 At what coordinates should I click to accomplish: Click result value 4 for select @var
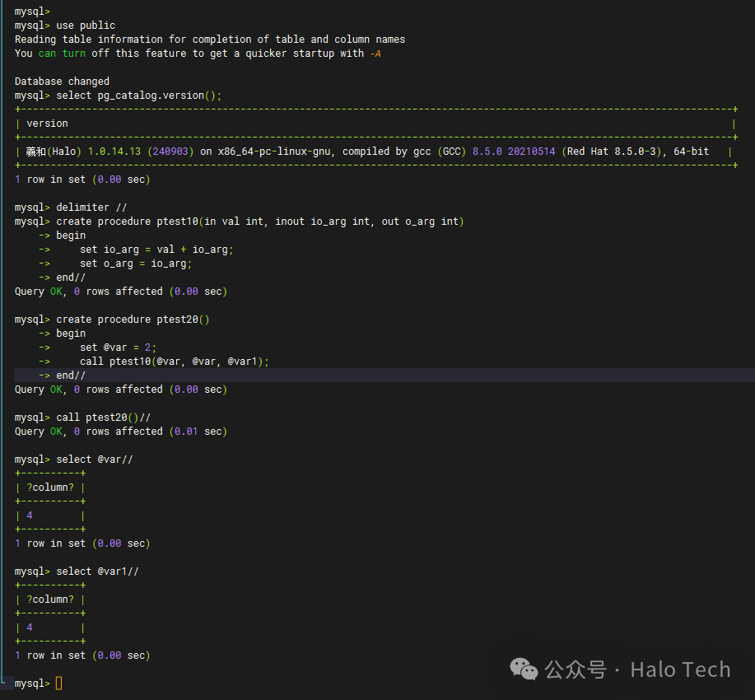coord(30,516)
